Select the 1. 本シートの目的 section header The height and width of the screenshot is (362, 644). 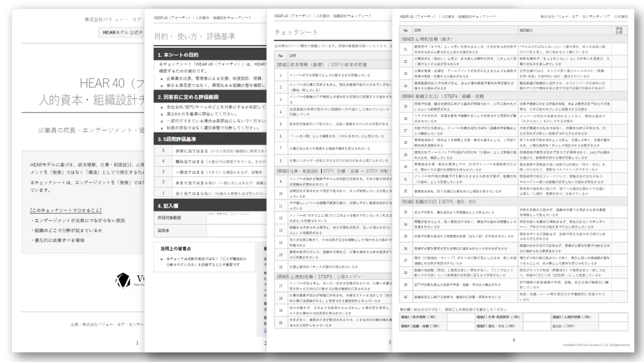point(209,55)
